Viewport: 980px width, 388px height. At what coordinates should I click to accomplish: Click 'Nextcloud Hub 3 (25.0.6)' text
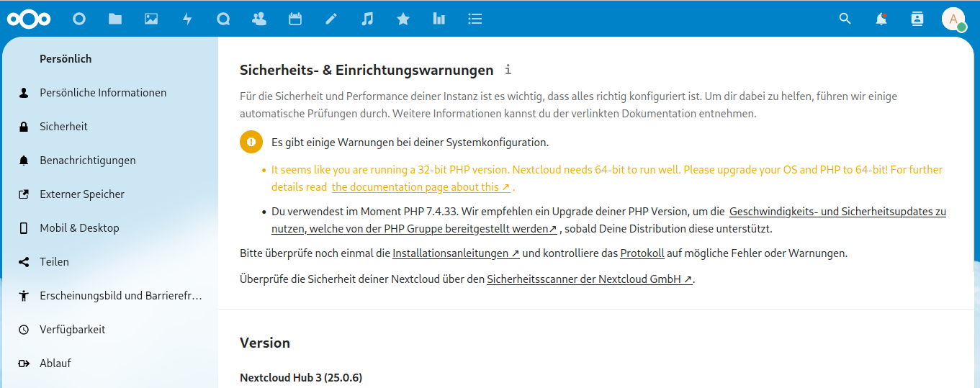point(301,377)
